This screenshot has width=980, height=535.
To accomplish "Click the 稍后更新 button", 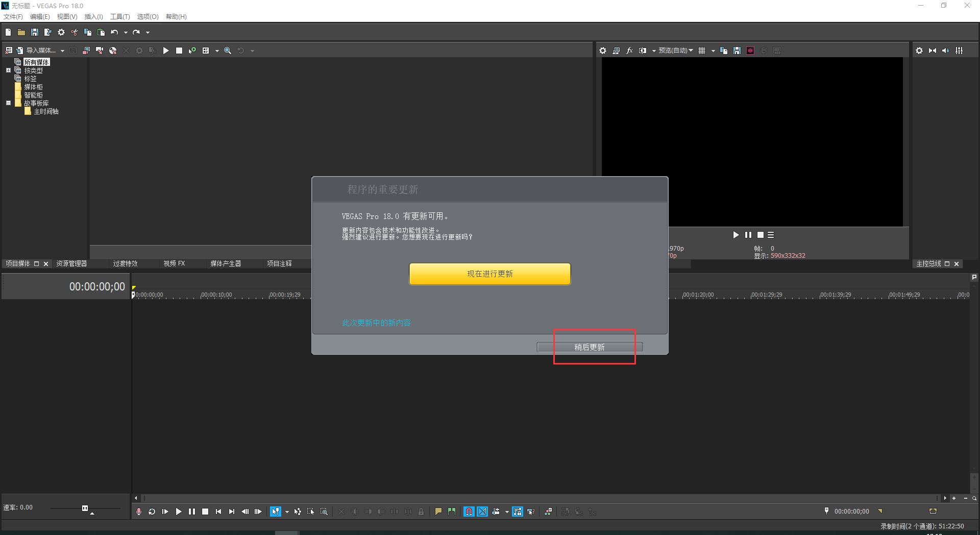I will point(589,347).
